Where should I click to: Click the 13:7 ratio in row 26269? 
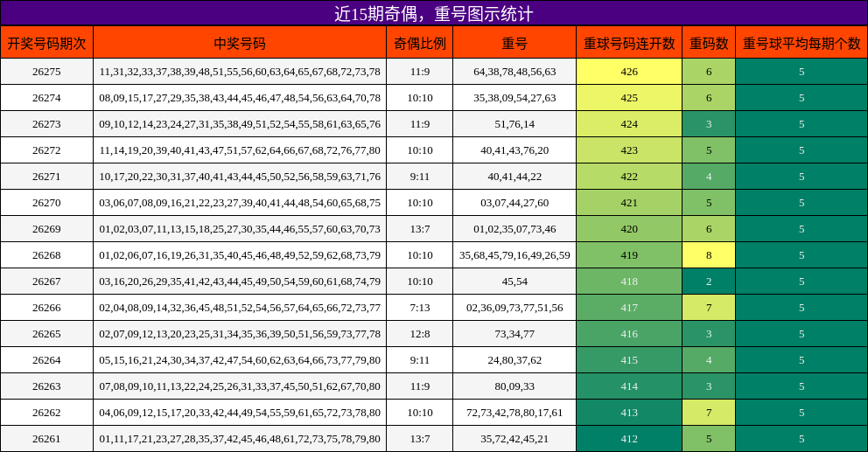420,229
